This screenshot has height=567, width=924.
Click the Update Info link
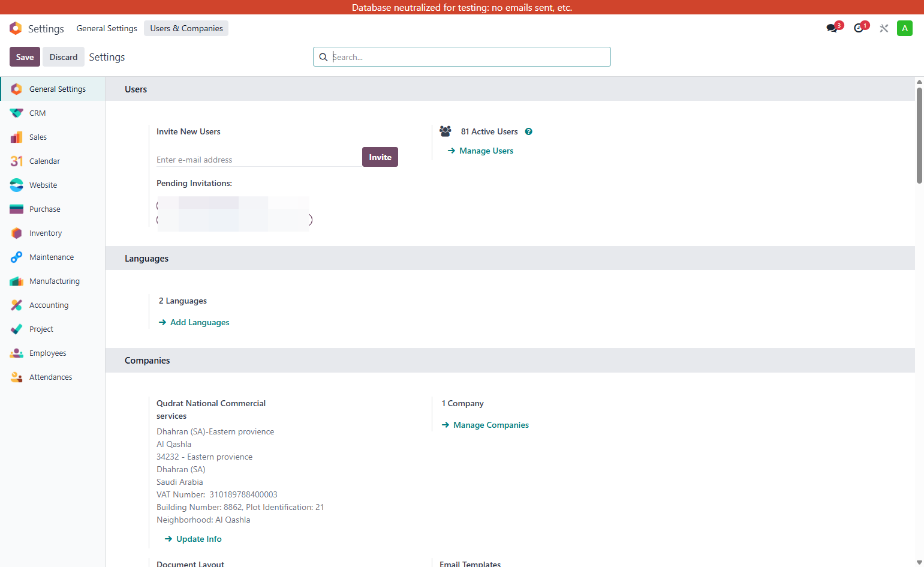[x=193, y=539]
